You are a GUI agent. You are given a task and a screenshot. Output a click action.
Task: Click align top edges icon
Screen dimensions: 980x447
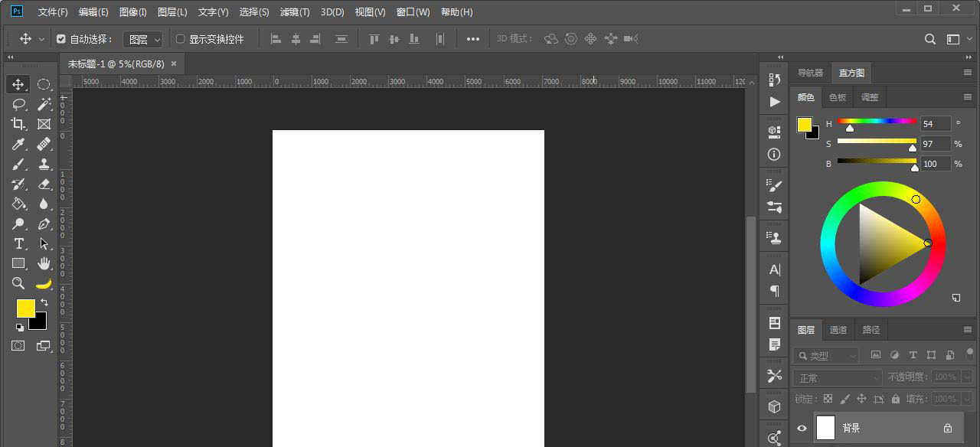(374, 39)
